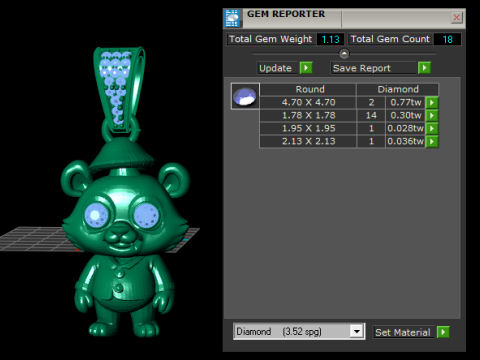The image size is (480, 360).
Task: Click green arrow for 0.77tw row
Action: pos(432,102)
